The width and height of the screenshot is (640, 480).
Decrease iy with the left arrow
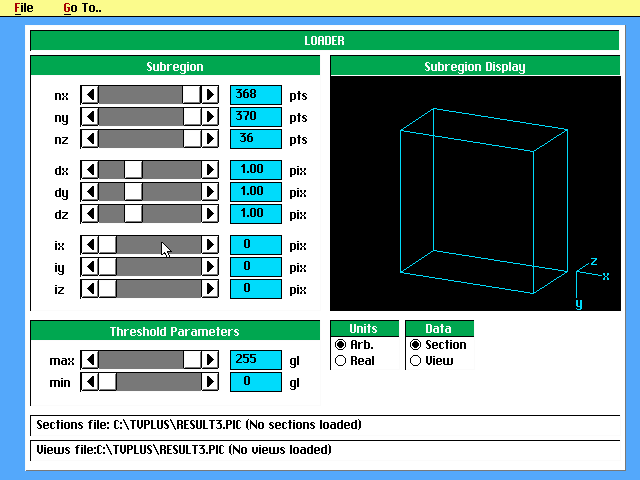coord(90,267)
